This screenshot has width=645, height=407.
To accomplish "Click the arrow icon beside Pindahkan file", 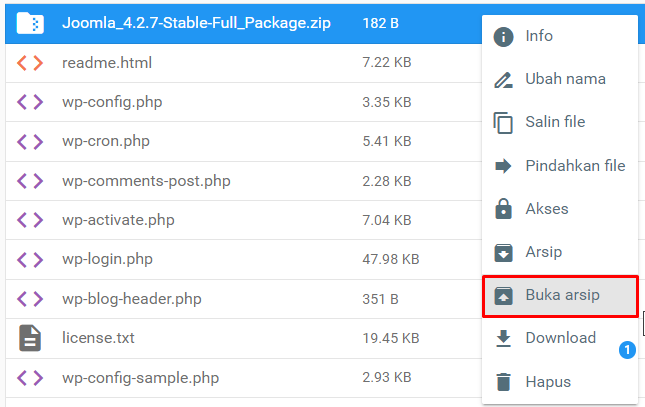I will [504, 166].
